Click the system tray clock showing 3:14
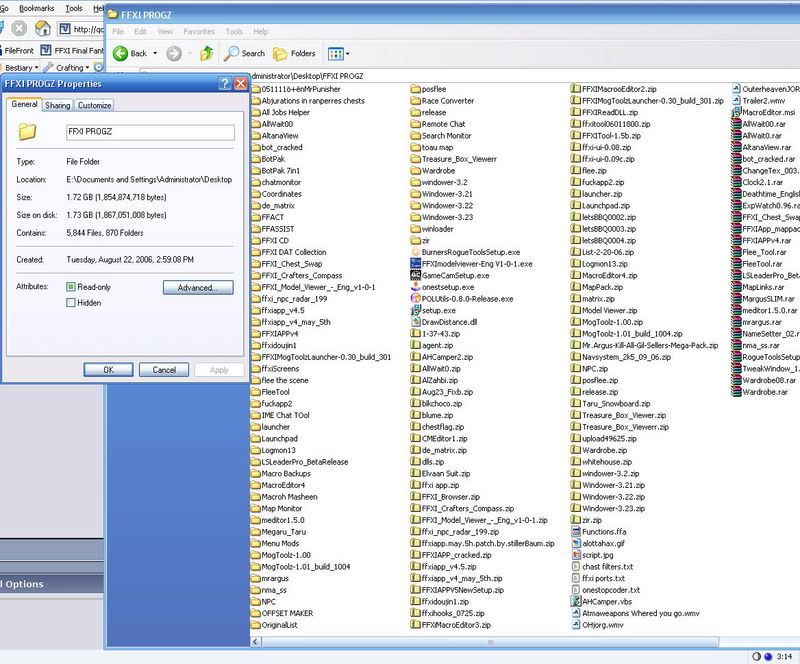This screenshot has width=800, height=664. (x=784, y=656)
